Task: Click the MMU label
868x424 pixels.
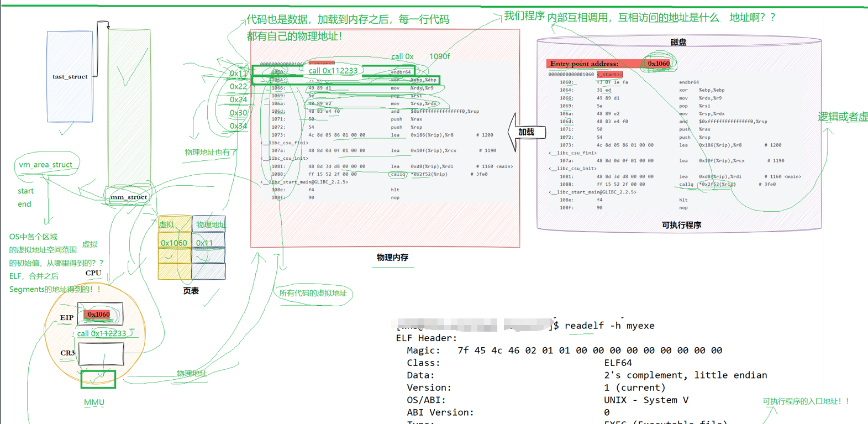Action: (x=94, y=402)
